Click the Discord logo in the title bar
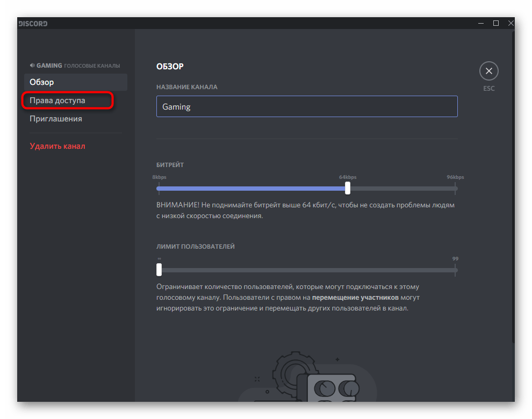 click(33, 23)
